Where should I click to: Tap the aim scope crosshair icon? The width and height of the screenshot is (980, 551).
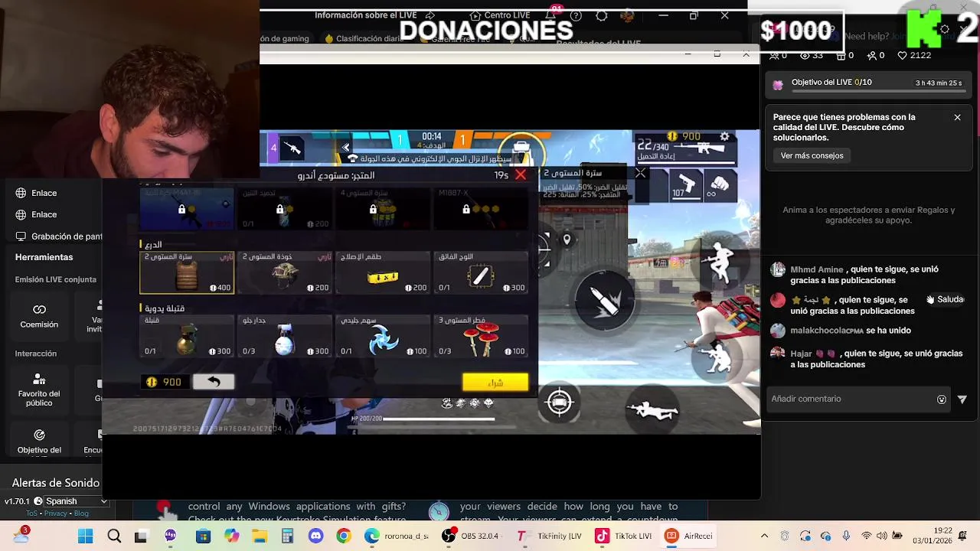[x=560, y=403]
